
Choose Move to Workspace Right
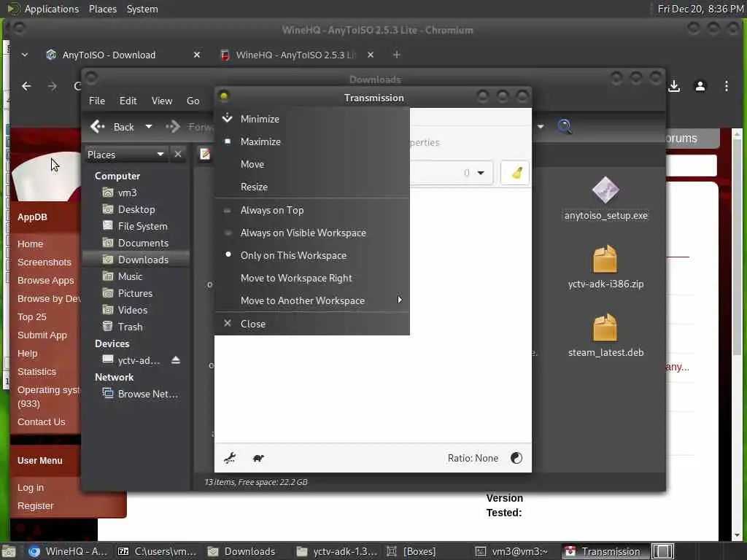tap(312, 278)
